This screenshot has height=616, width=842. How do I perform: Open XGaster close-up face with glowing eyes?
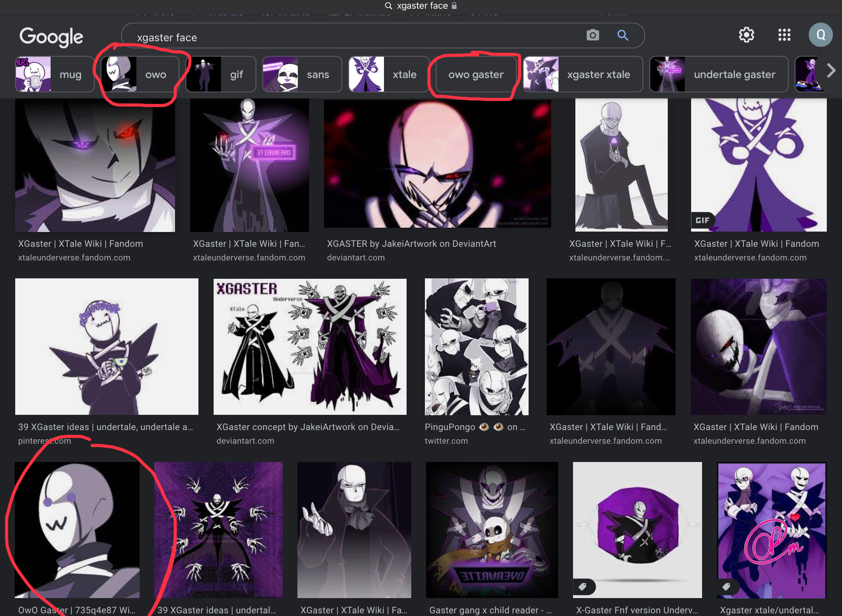click(x=95, y=165)
